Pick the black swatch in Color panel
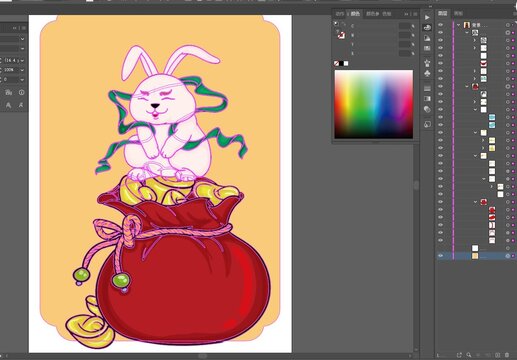Image resolution: width=517 pixels, height=360 pixels. pyautogui.click(x=341, y=63)
